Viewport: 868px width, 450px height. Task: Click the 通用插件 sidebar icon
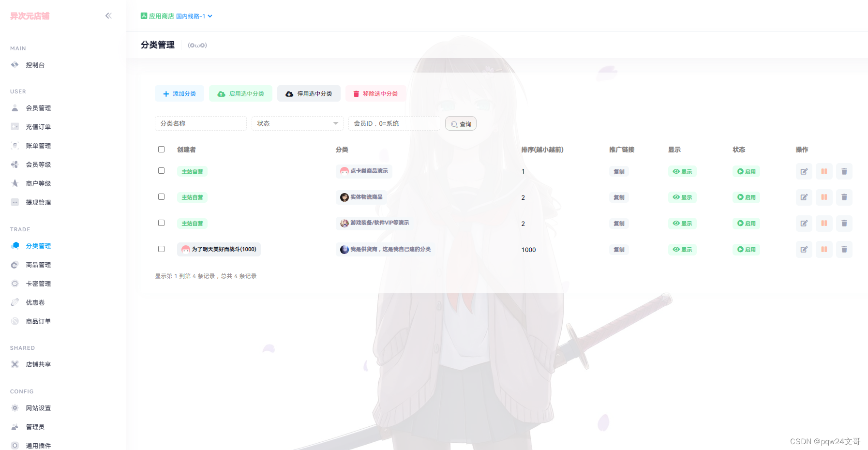(x=15, y=446)
